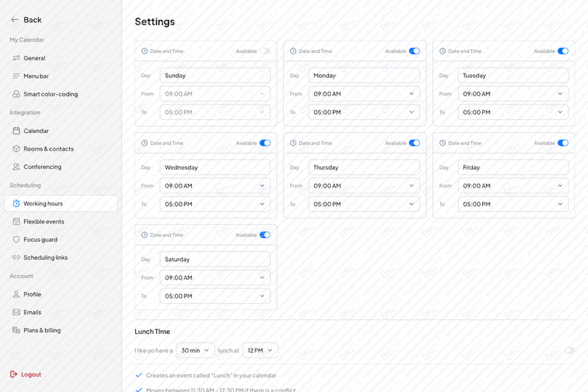Open Saturday To time dropdown
This screenshot has height=392, width=588.
(x=215, y=296)
